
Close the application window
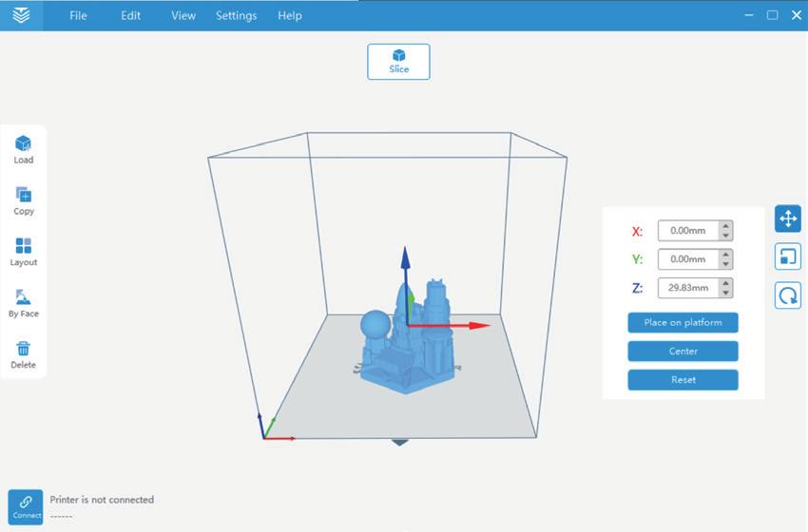(797, 15)
